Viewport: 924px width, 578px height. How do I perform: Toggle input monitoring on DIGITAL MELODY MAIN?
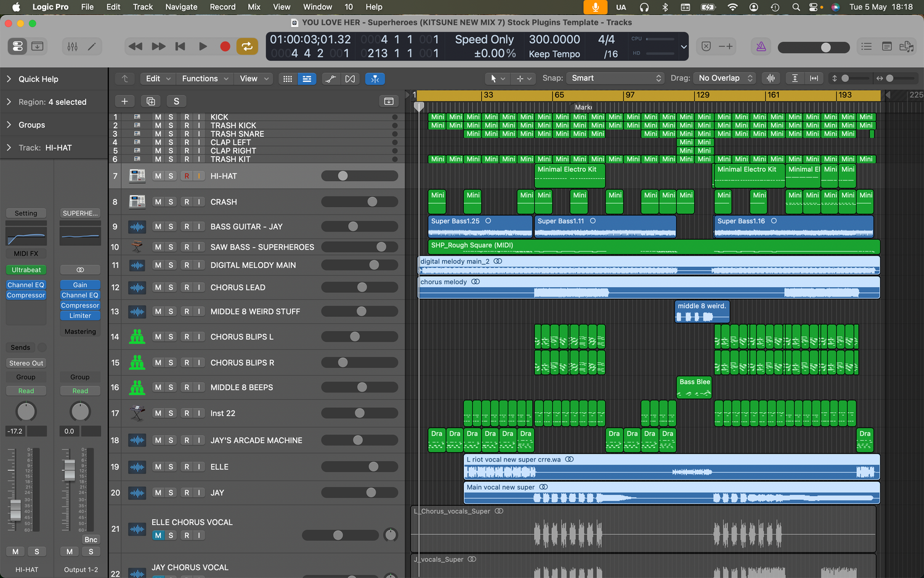click(199, 266)
